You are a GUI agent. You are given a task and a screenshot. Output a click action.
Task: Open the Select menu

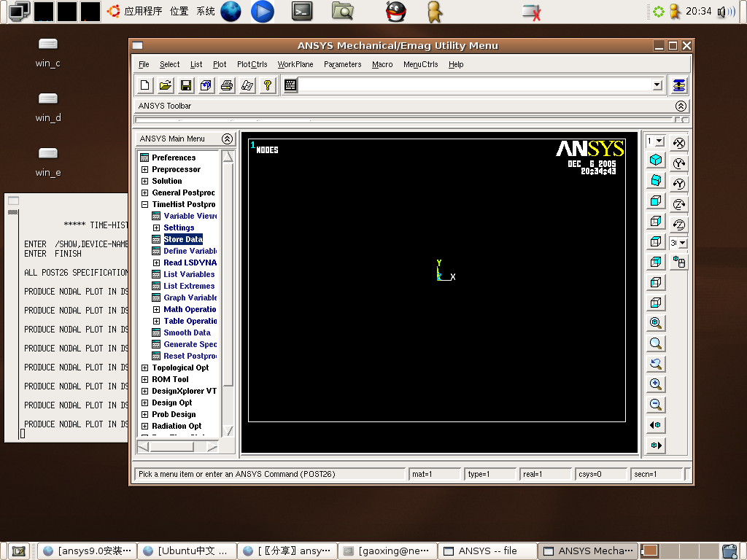pos(169,64)
